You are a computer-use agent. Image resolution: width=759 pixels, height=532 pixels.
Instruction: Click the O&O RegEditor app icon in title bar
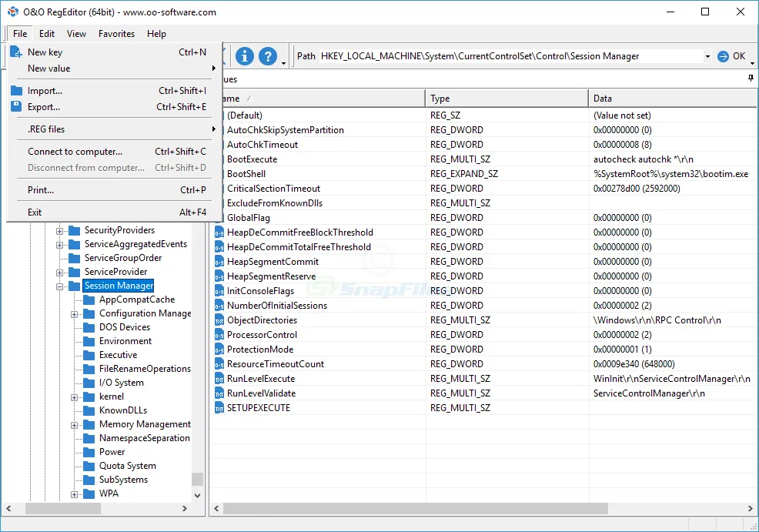pos(12,12)
